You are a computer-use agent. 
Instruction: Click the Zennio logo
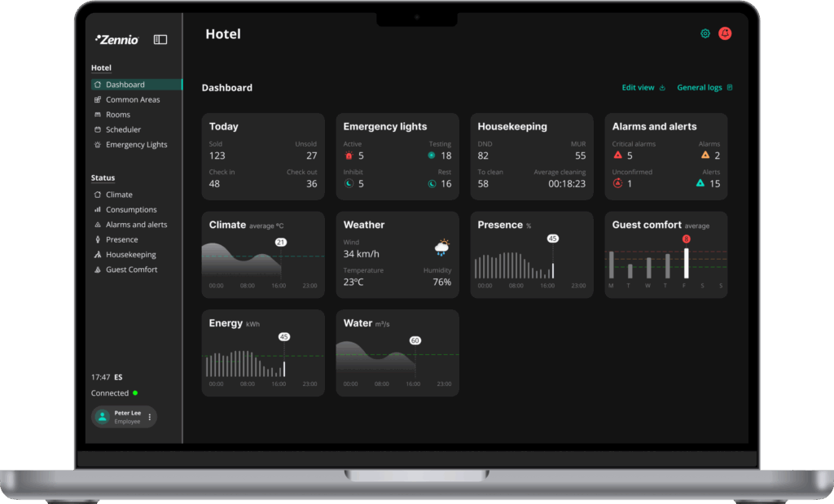117,39
